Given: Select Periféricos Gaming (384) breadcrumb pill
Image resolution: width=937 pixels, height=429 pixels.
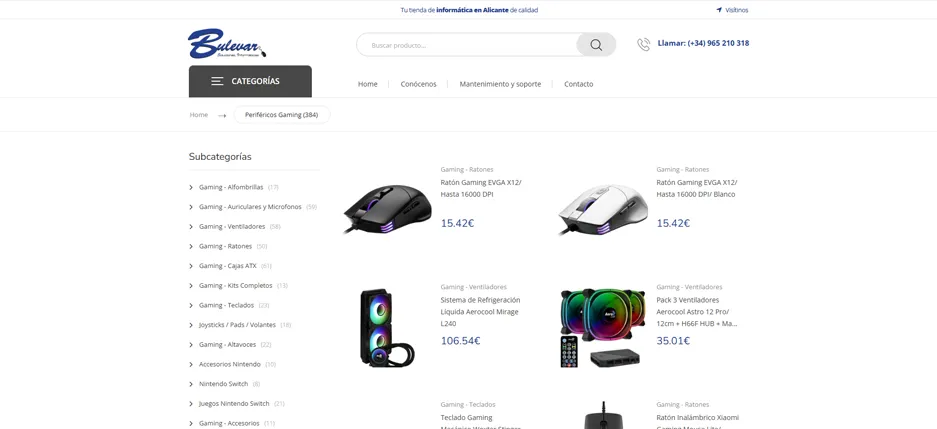Looking at the screenshot, I should click(281, 115).
